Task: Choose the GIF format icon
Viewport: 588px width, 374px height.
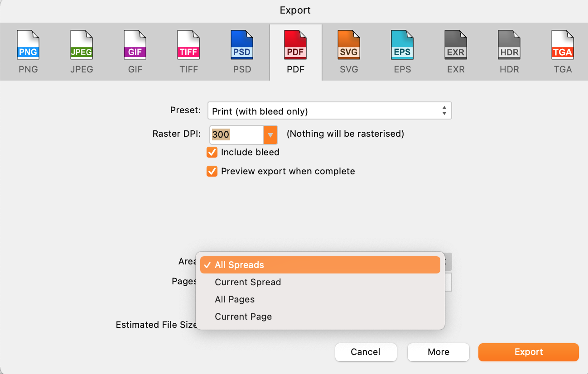Action: pos(135,51)
